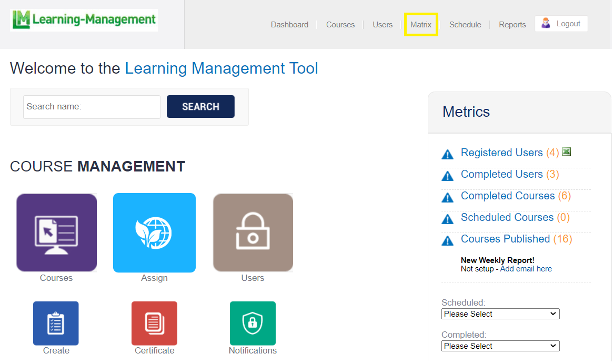Expand the Completed dropdown

click(x=500, y=346)
